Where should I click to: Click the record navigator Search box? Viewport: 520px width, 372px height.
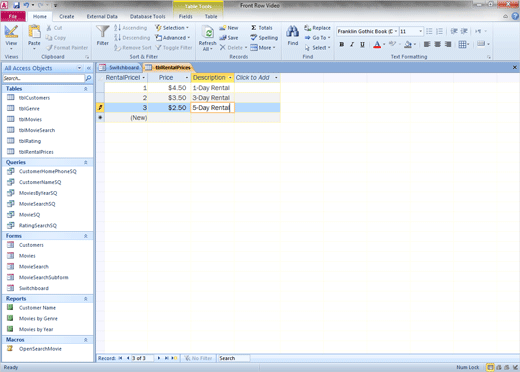click(234, 358)
